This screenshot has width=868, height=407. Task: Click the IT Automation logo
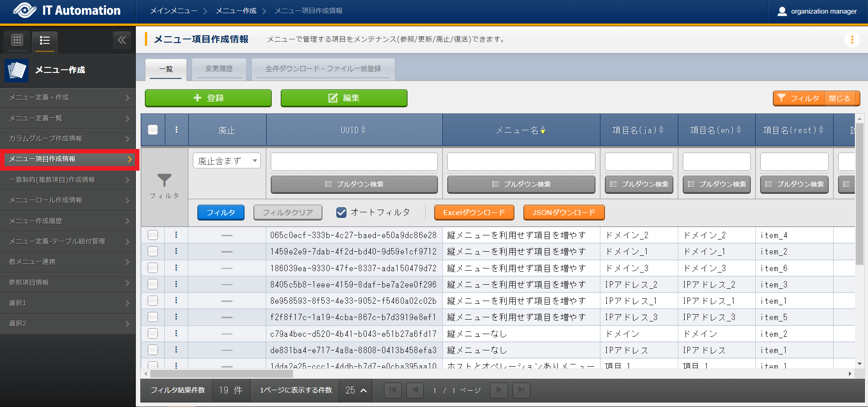[x=67, y=10]
